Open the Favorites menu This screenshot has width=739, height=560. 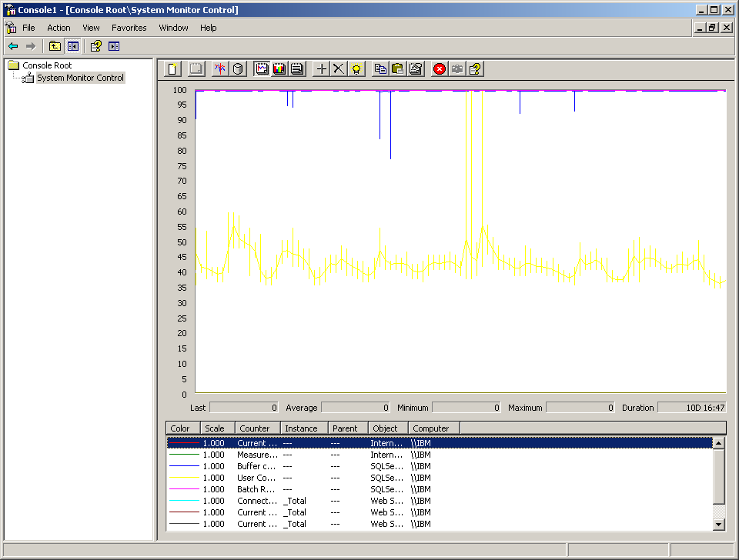coord(129,28)
